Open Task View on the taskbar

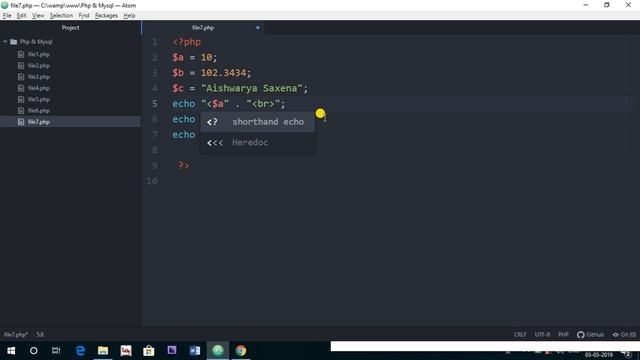[56, 351]
